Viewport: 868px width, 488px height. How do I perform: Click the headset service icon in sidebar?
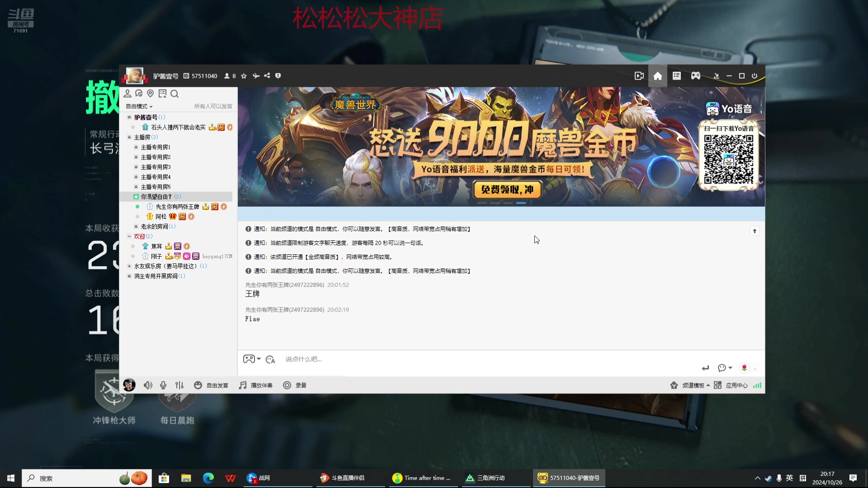(139, 94)
